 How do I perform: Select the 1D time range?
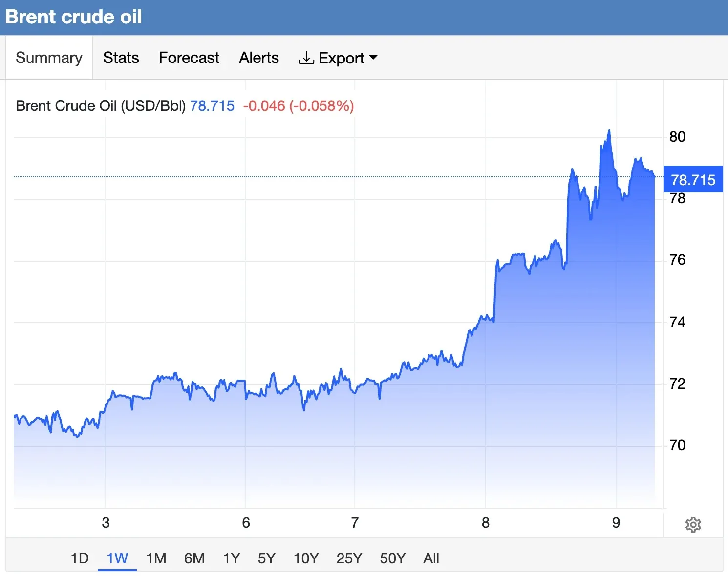[x=80, y=558]
